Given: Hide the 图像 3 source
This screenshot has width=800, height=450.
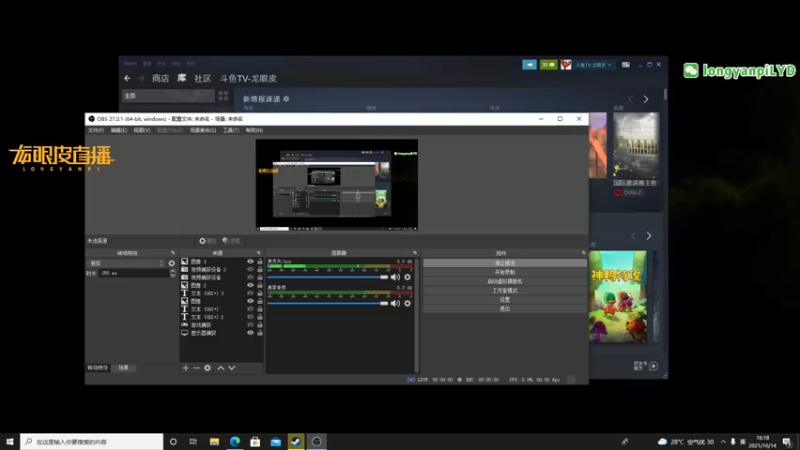Looking at the screenshot, I should point(250,262).
